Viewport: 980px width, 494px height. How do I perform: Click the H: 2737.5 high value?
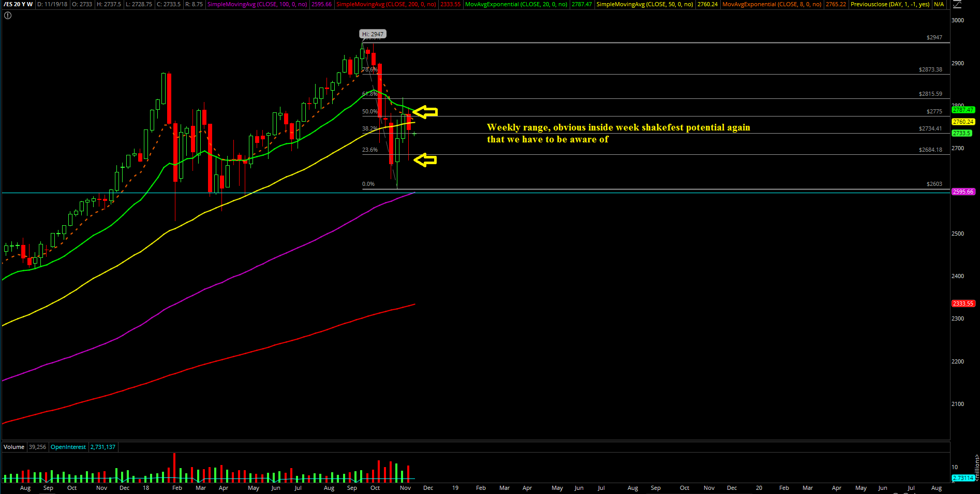coord(109,4)
